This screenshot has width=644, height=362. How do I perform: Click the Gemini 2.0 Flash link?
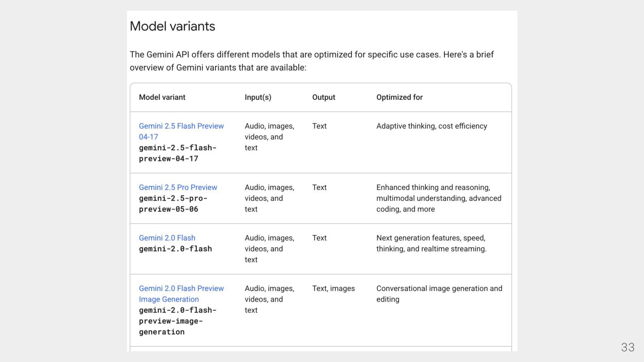coord(167,238)
